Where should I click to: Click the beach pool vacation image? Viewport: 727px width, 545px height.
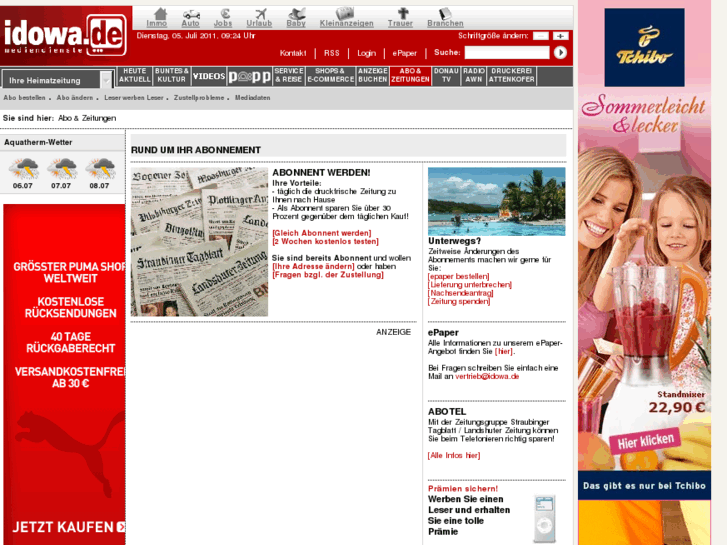click(x=497, y=202)
